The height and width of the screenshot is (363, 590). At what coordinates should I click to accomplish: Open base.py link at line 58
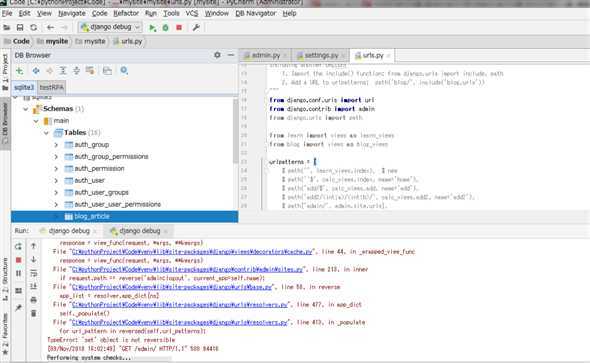coord(171,287)
